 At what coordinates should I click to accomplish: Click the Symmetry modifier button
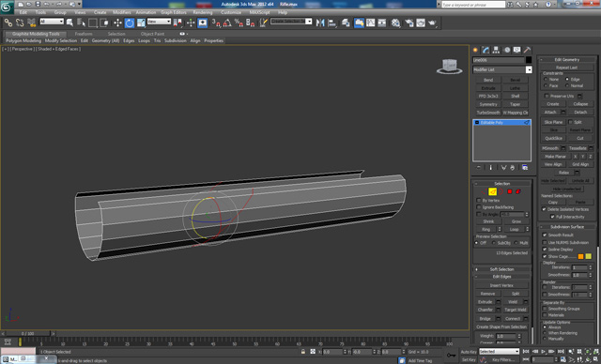click(x=488, y=104)
